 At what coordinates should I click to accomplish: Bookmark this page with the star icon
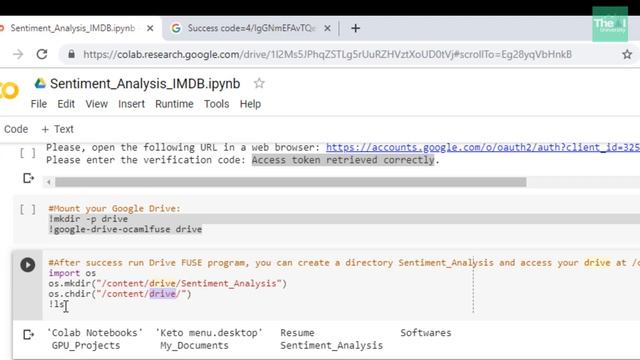627,54
